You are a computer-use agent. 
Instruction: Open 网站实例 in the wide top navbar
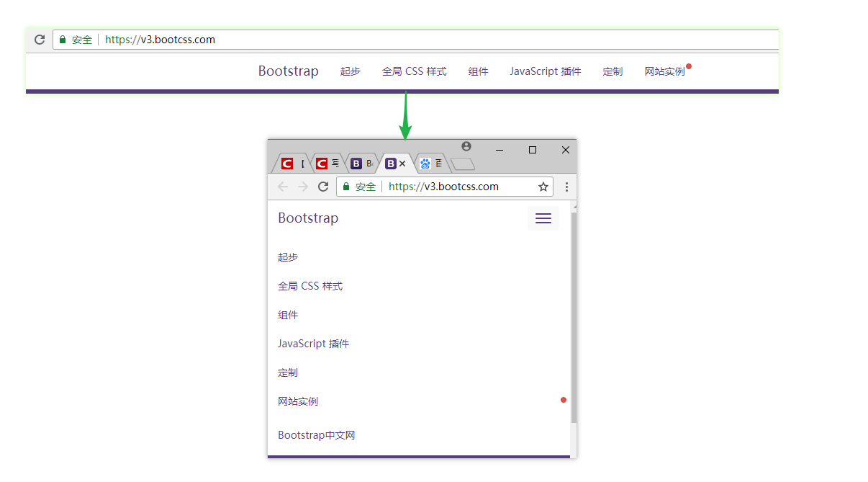tap(665, 71)
